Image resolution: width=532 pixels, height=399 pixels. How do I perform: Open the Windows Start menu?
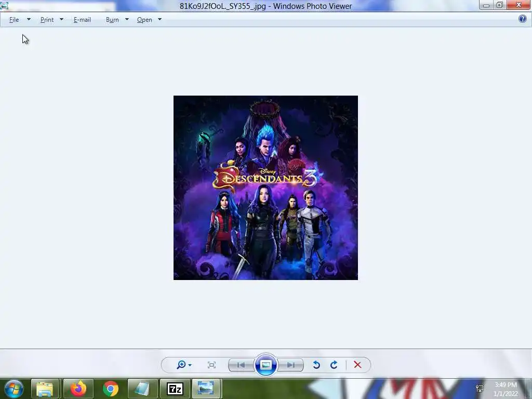tap(14, 389)
